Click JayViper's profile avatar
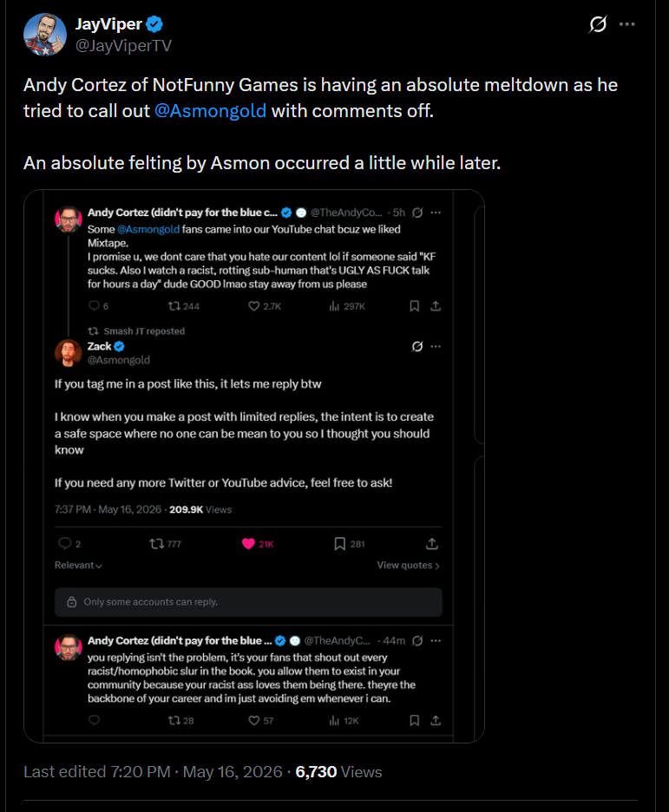Screen dimensions: 669x812 tap(45, 35)
